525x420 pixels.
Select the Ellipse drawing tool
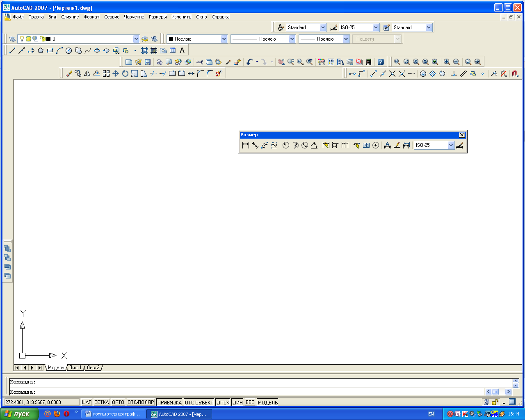click(97, 50)
